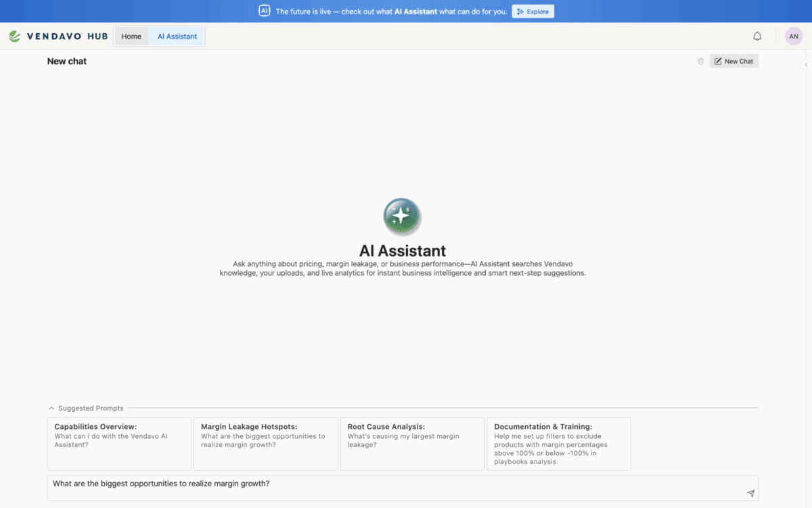The height and width of the screenshot is (508, 812).
Task: Select the Documentation & Training prompt
Action: click(559, 444)
